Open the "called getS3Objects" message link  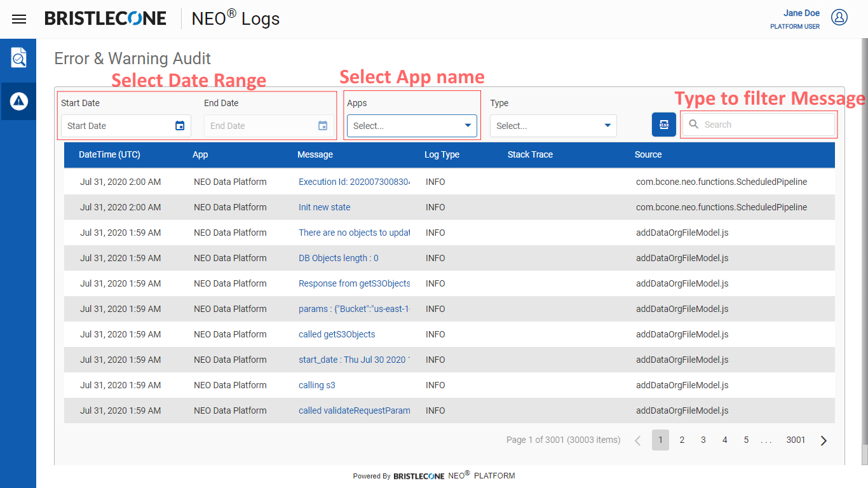337,334
